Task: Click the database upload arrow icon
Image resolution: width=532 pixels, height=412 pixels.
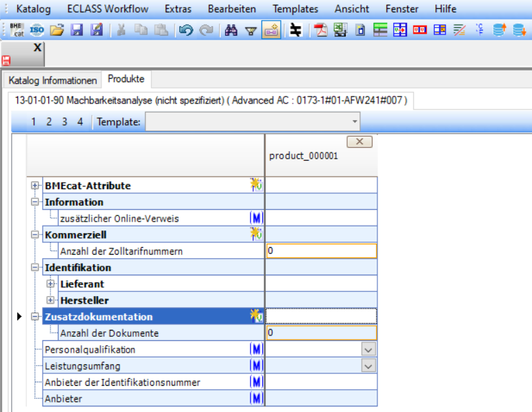Action: [x=500, y=30]
